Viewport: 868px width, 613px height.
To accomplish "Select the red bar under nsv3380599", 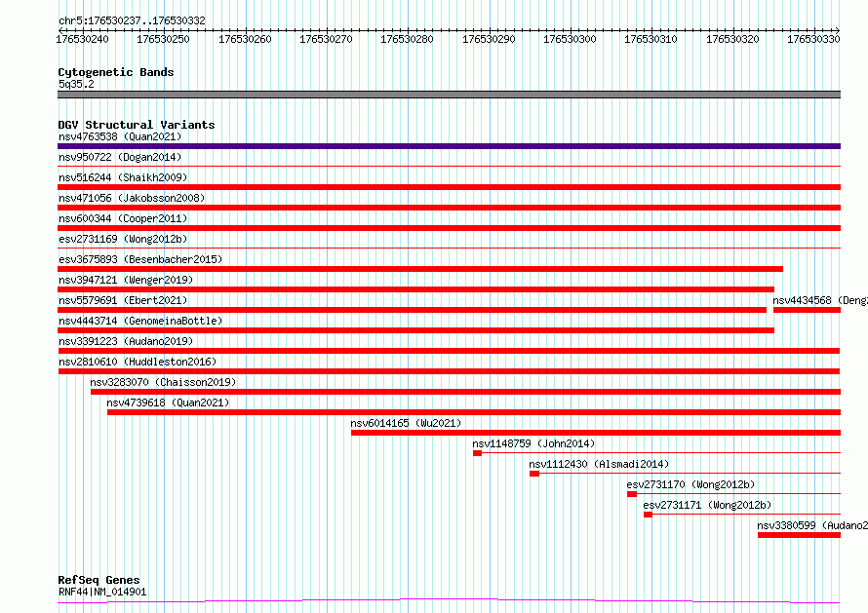I will pos(800,535).
